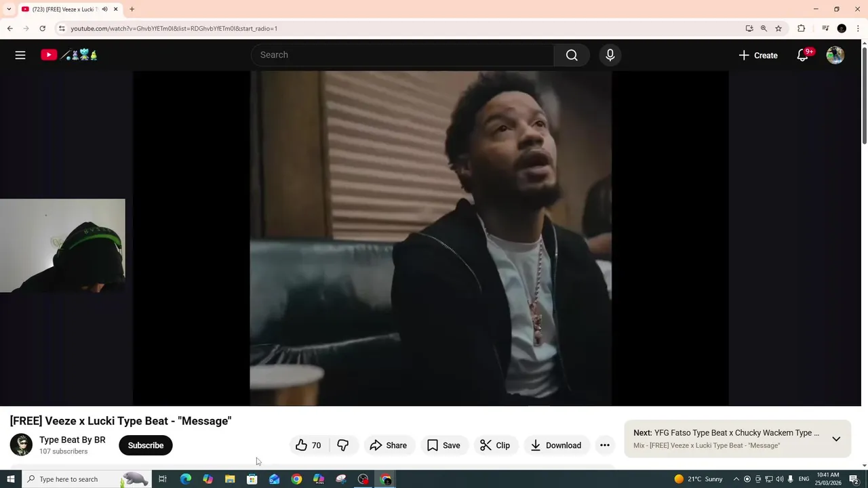Expand the Next mix playlist chevron

pyautogui.click(x=836, y=439)
